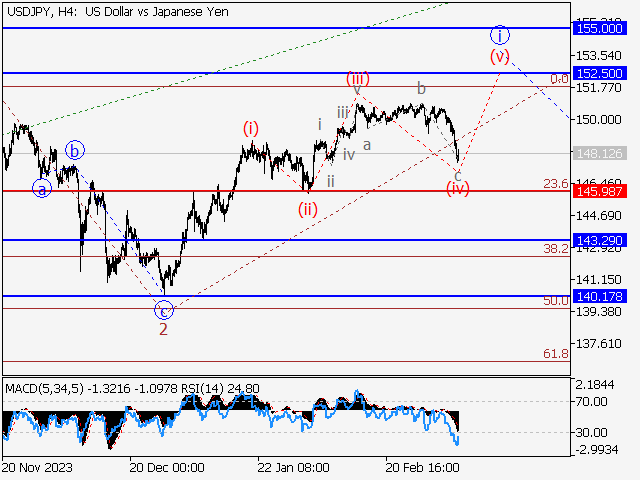Image resolution: width=640 pixels, height=480 pixels.
Task: Click the 30.00 RSI scale level
Action: click(x=591, y=432)
